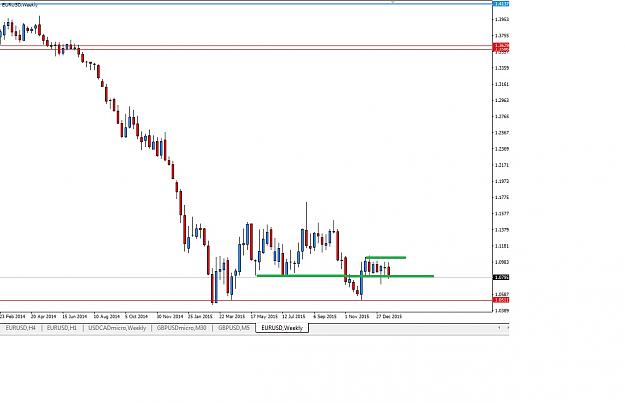Click the 1 Nov 2015 date label
The height and width of the screenshot is (403, 625).
[357, 317]
